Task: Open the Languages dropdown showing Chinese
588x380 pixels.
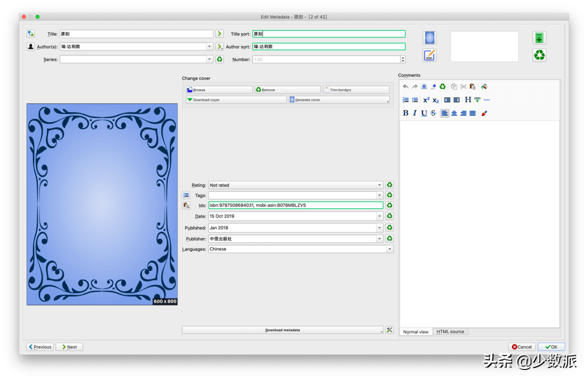Action: (389, 249)
